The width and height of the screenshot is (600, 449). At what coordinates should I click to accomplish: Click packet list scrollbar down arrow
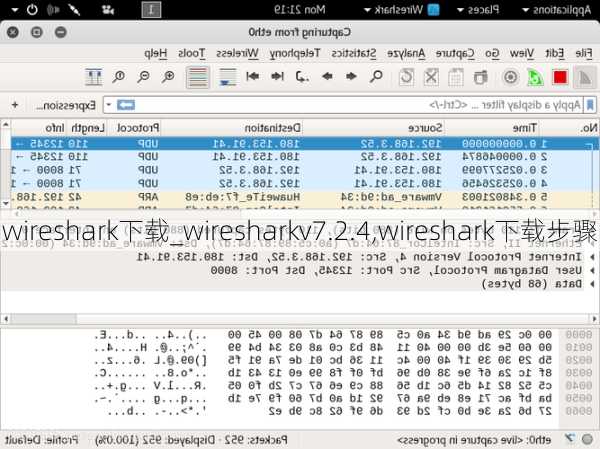click(5, 204)
